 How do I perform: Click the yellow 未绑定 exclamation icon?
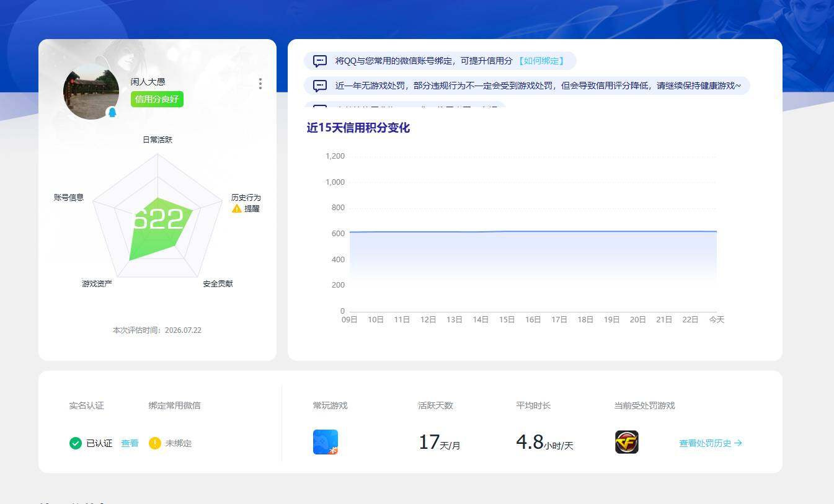coord(155,443)
